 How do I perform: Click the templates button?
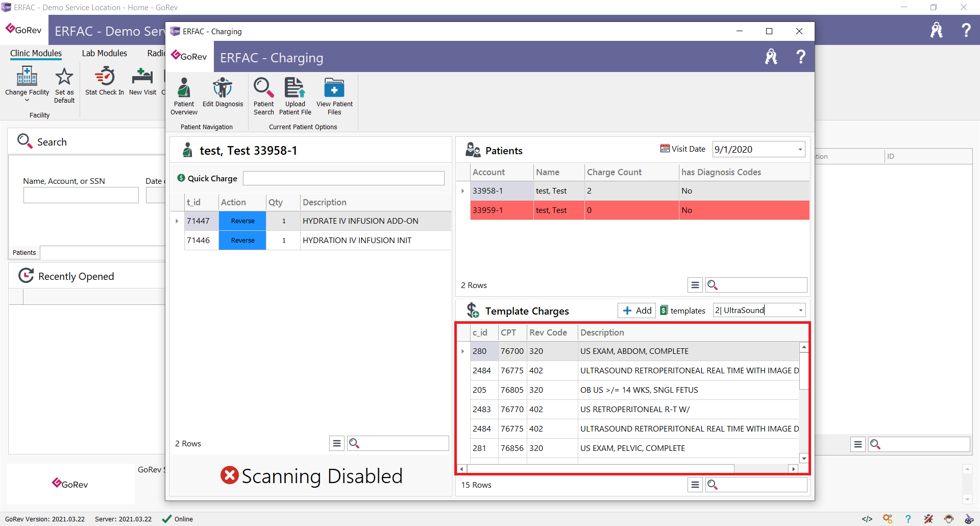683,310
